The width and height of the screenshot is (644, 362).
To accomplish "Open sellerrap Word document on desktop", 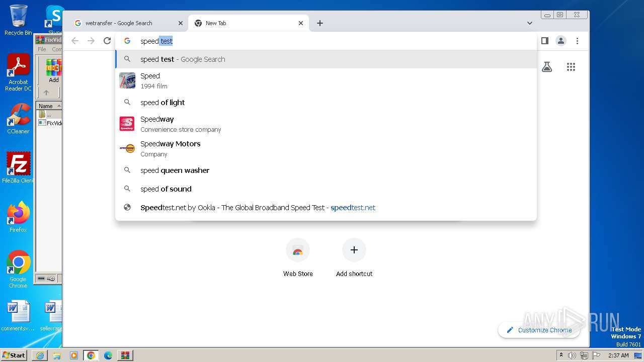I will (52, 316).
